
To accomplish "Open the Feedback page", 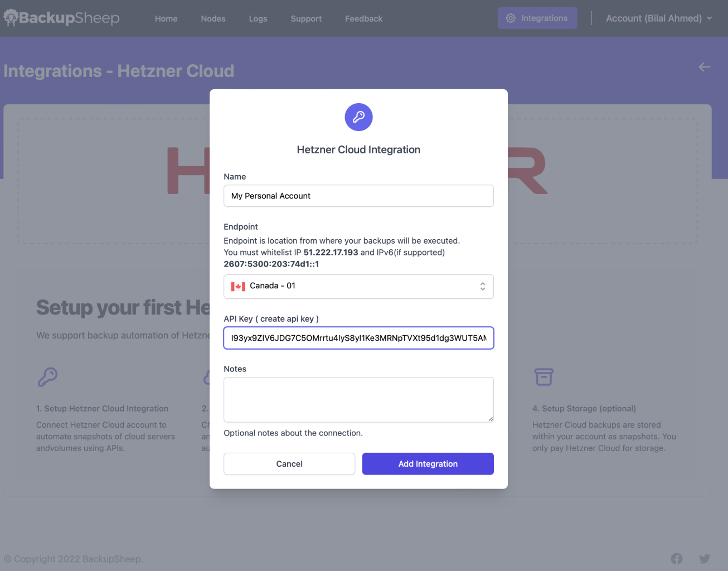I will click(363, 18).
